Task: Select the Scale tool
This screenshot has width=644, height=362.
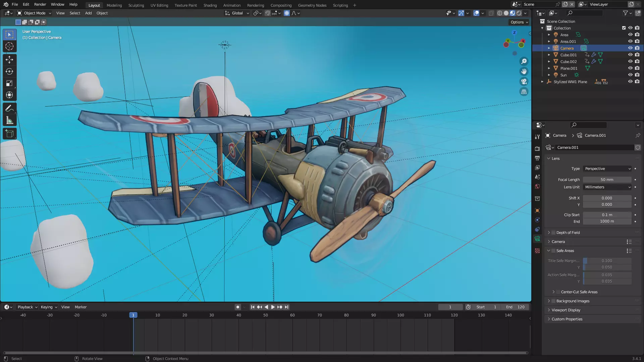Action: tap(9, 83)
